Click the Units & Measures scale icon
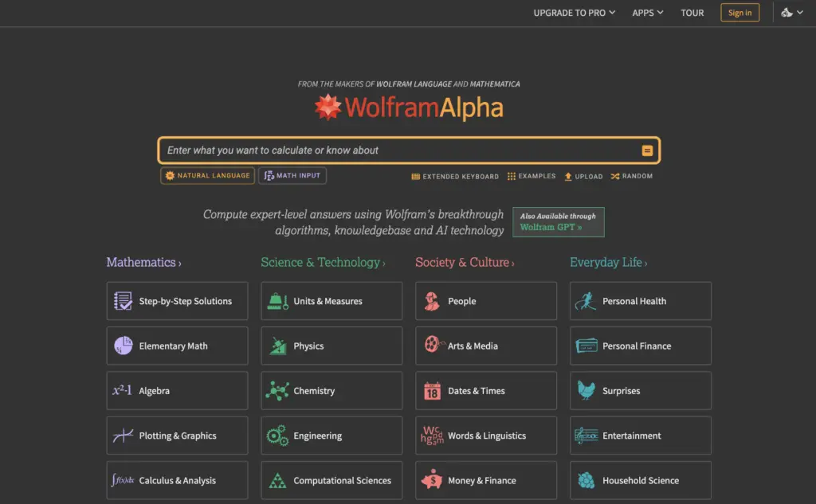This screenshot has height=504, width=816. (277, 301)
